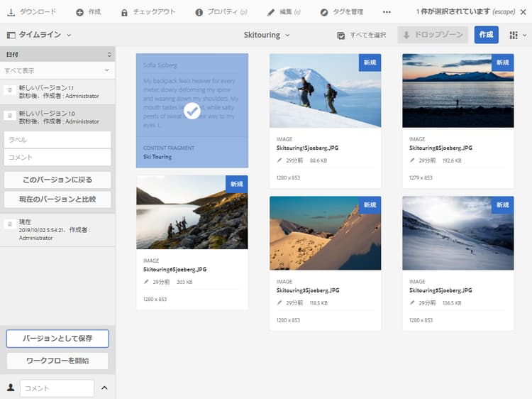Collapse the bottom actions panel with the chevron

pyautogui.click(x=104, y=388)
